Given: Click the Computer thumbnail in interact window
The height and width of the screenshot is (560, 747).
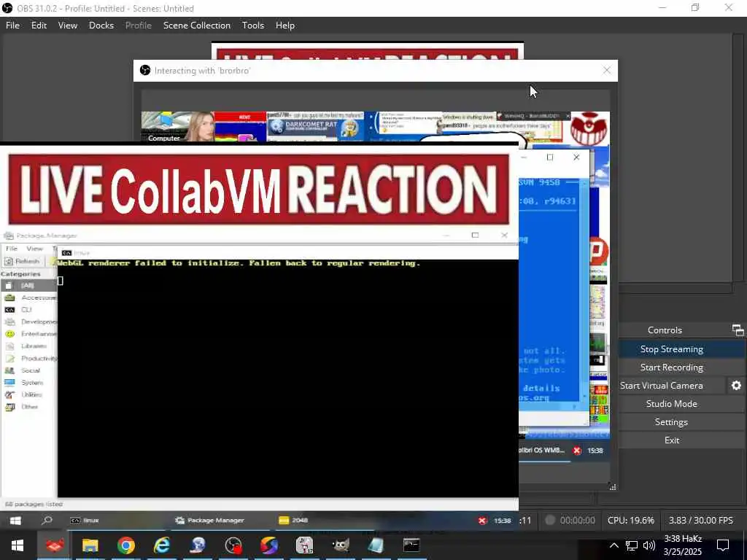Looking at the screenshot, I should click(x=164, y=127).
